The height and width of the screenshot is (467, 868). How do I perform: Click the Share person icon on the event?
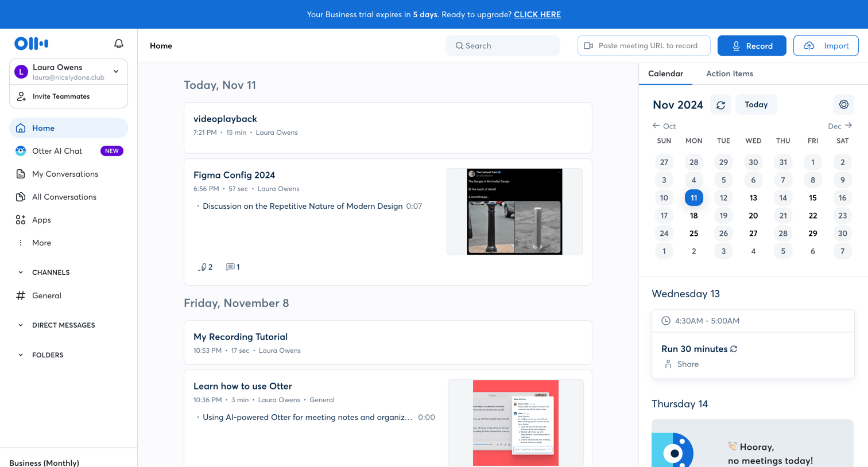668,364
